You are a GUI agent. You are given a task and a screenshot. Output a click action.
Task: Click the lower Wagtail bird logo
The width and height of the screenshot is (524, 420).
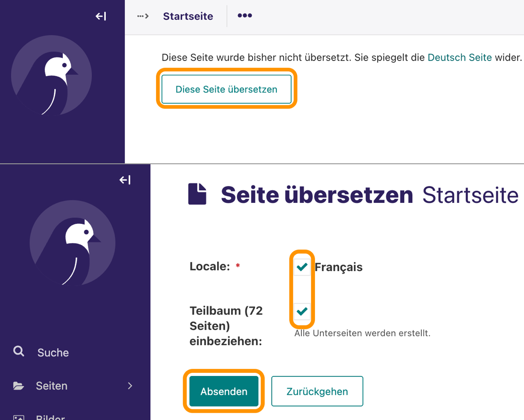click(x=73, y=243)
